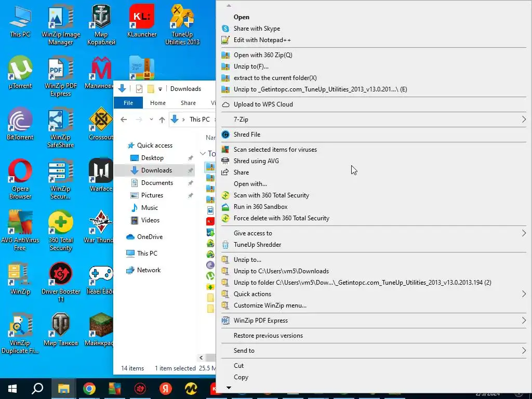The width and height of the screenshot is (532, 399).
Task: Launch 360 Total Security desktop shortcut
Action: pos(61,231)
